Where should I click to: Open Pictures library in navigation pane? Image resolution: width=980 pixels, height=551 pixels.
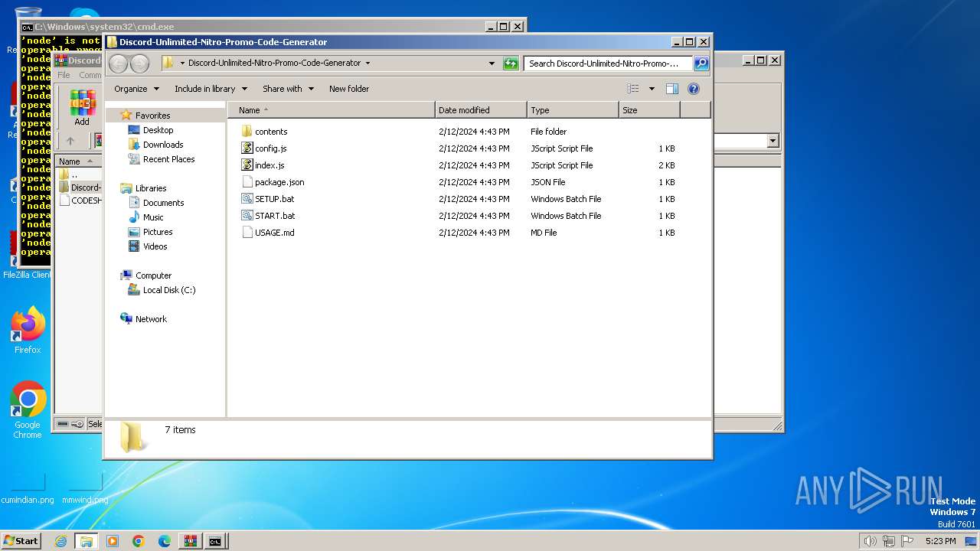coord(158,232)
